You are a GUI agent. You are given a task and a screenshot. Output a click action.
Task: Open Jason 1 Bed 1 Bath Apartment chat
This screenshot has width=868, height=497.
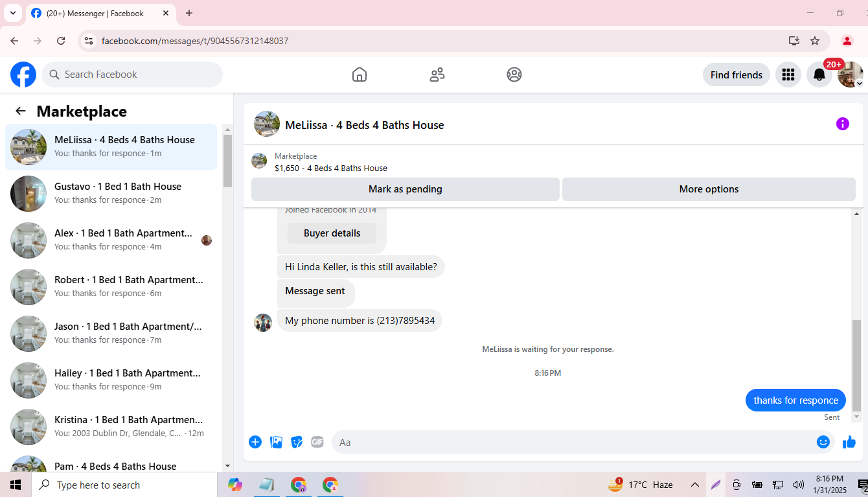[111, 334]
